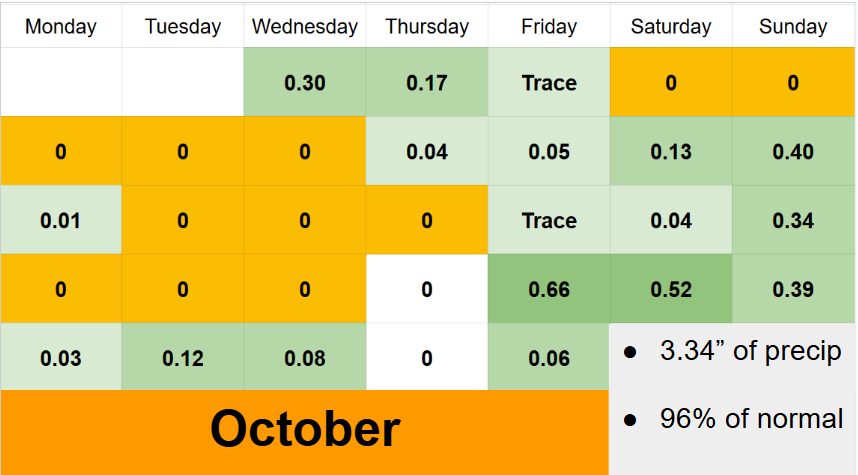Click the 0.13 Saturday cell
Screen dimensions: 858x475
pos(671,152)
